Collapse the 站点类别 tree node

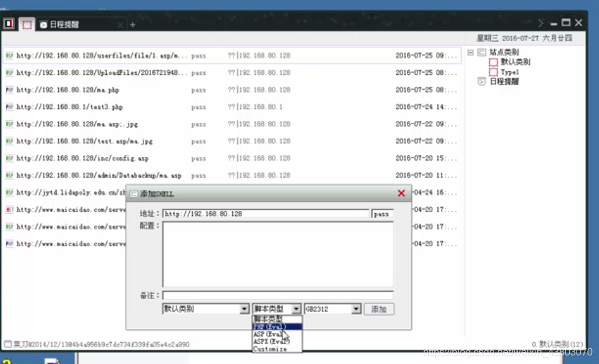click(470, 52)
